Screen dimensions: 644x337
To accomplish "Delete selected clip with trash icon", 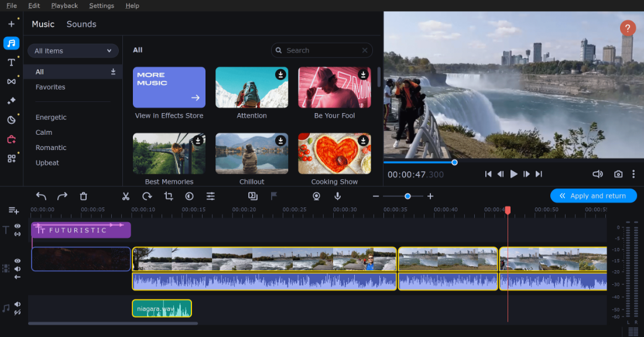I will click(83, 196).
